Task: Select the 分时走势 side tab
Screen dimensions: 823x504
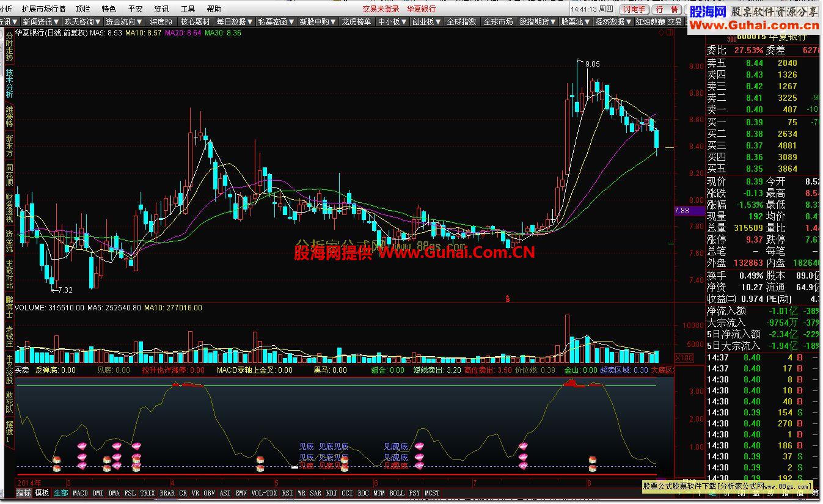Action: pyautogui.click(x=9, y=48)
